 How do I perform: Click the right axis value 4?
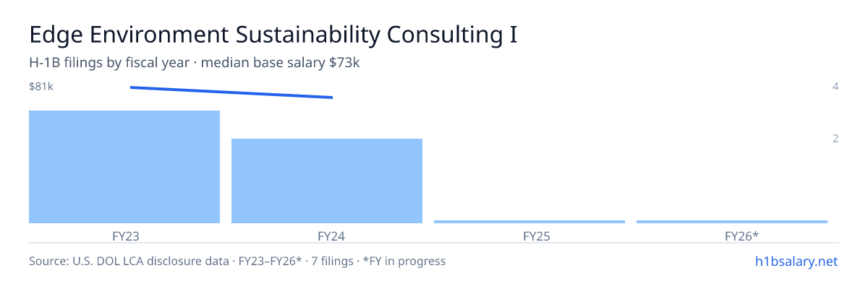[x=835, y=87]
